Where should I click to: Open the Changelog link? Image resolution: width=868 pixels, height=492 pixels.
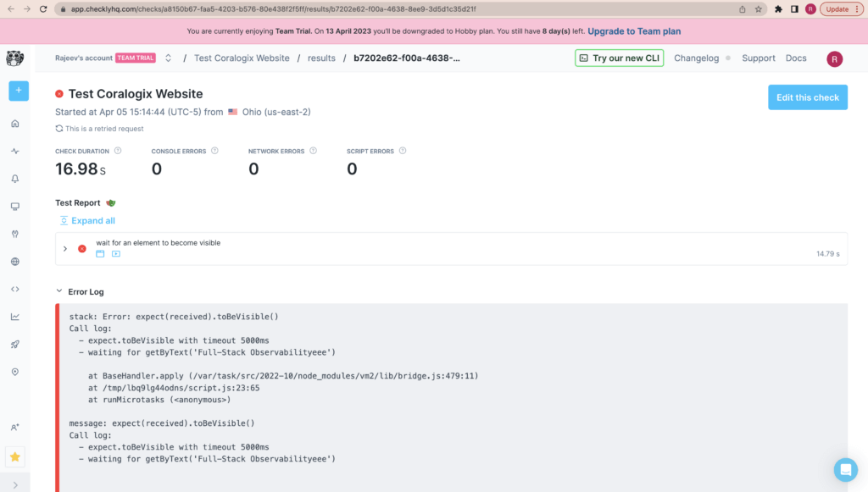click(x=697, y=58)
